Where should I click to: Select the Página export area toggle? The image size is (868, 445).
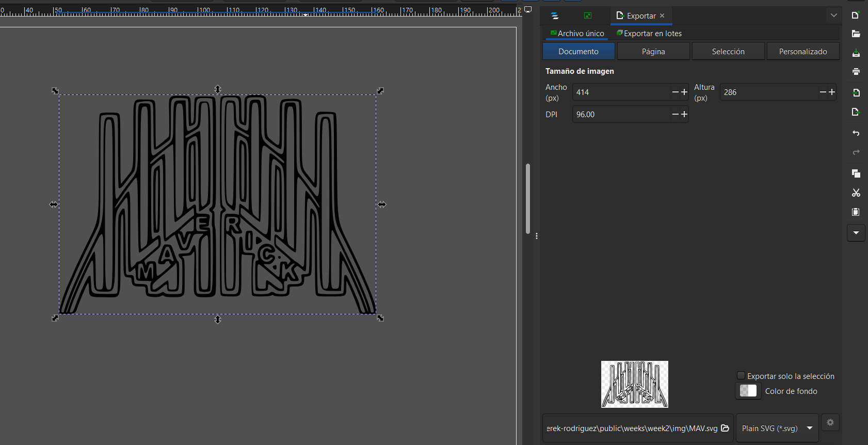[653, 52]
